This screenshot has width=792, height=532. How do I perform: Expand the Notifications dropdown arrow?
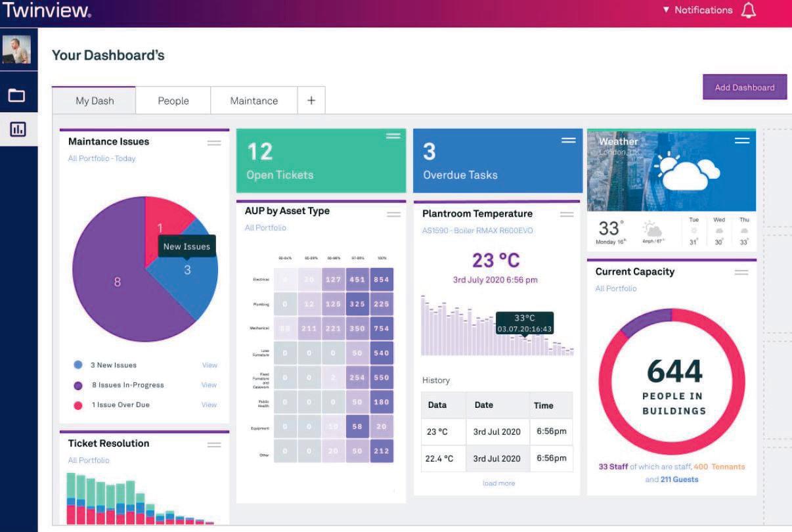click(x=666, y=10)
